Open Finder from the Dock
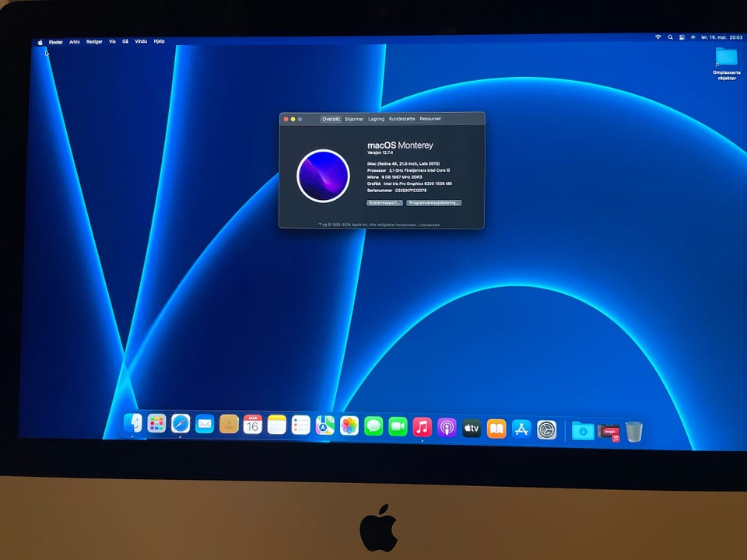Viewport: 747px width, 560px height. (133, 423)
